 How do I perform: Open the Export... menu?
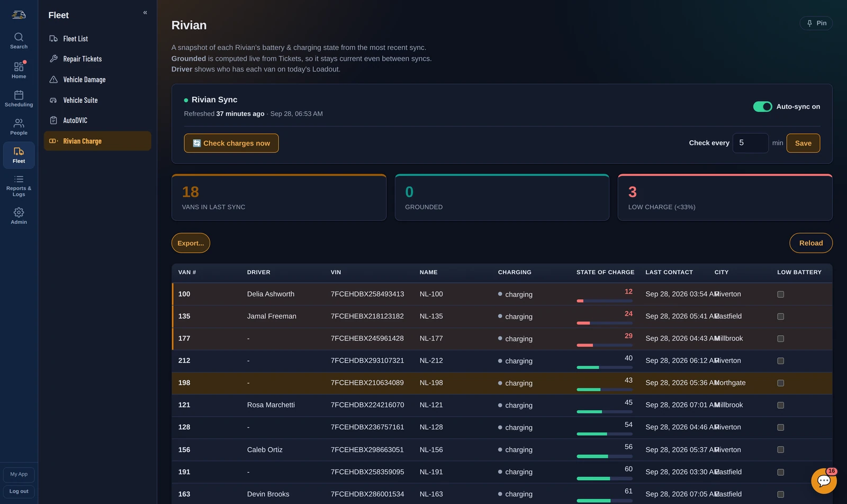[x=191, y=243]
